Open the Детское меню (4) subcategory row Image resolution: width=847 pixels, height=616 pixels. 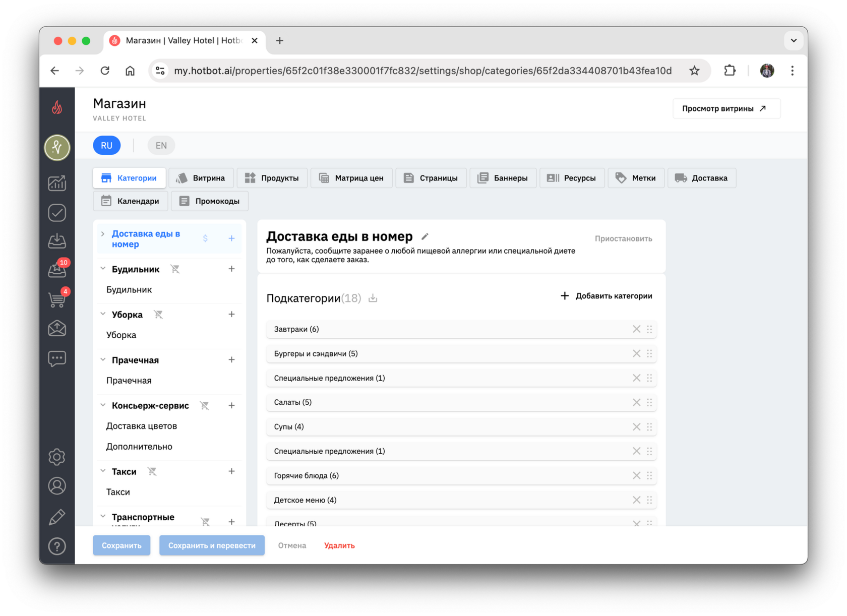(x=461, y=500)
